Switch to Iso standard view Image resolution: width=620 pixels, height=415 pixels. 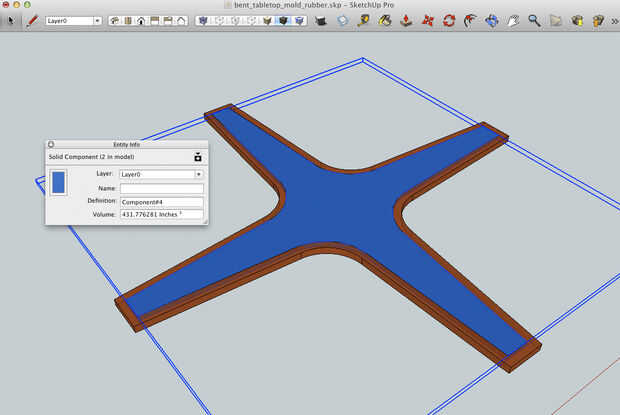[115, 20]
